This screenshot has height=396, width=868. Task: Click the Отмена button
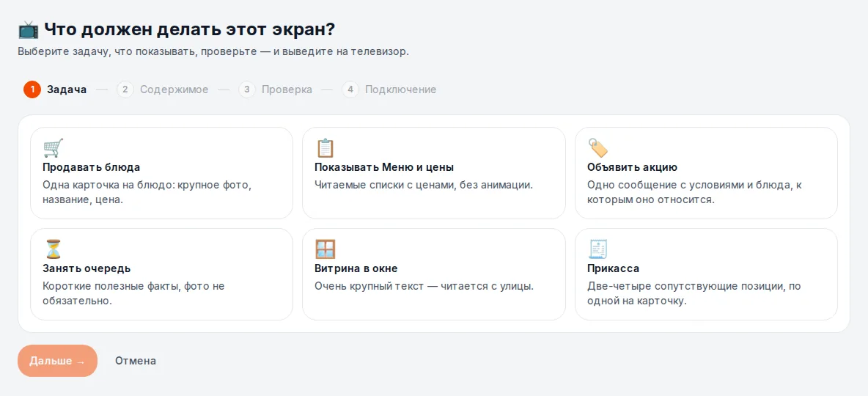[136, 361]
